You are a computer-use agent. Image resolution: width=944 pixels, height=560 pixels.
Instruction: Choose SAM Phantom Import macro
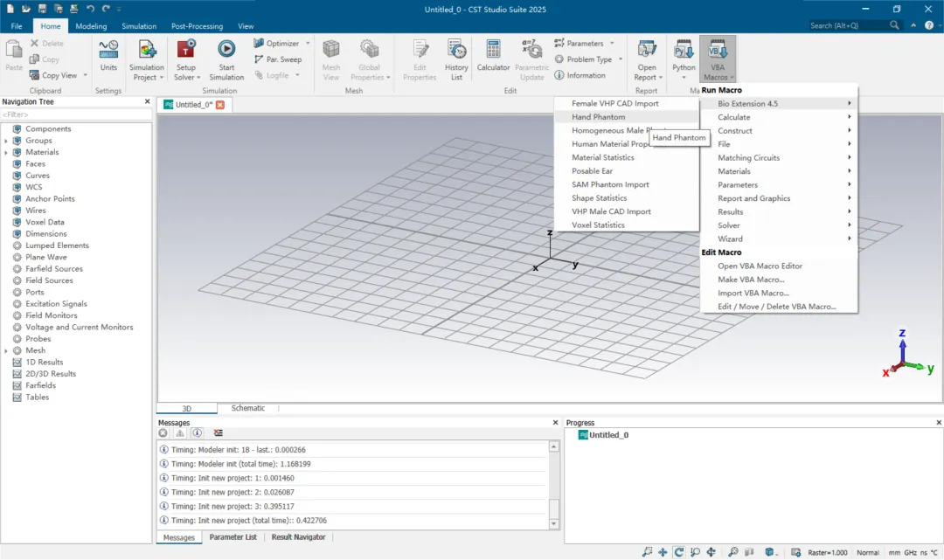coord(626,184)
